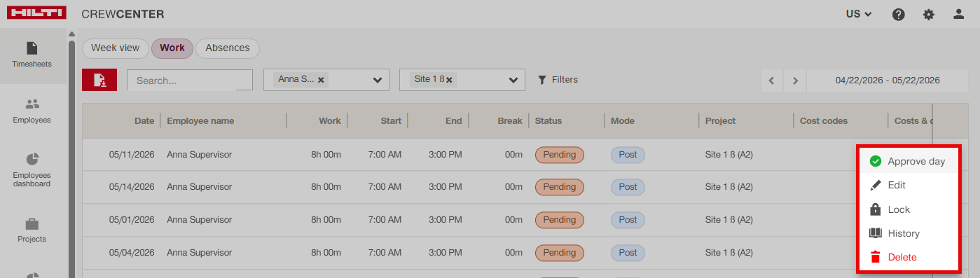Open the user profile icon

(x=959, y=14)
